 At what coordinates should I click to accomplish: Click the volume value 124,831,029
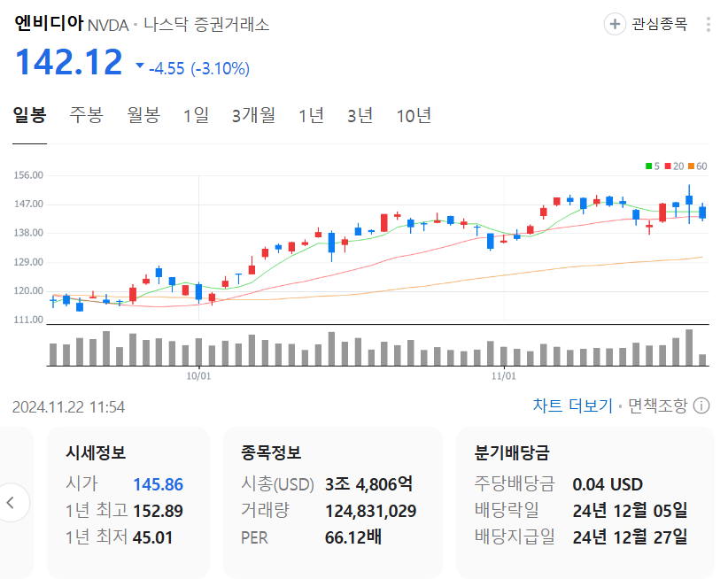click(370, 511)
